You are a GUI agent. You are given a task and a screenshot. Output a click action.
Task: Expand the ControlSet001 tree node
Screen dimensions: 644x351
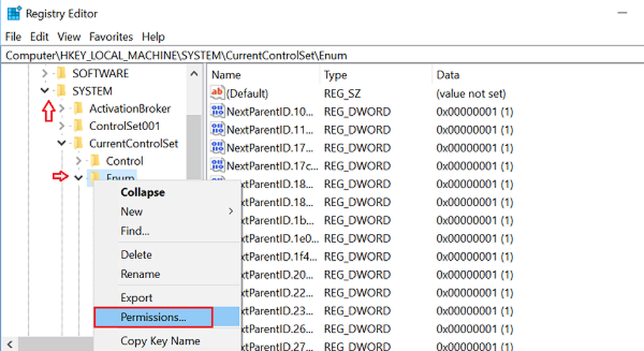click(x=62, y=126)
